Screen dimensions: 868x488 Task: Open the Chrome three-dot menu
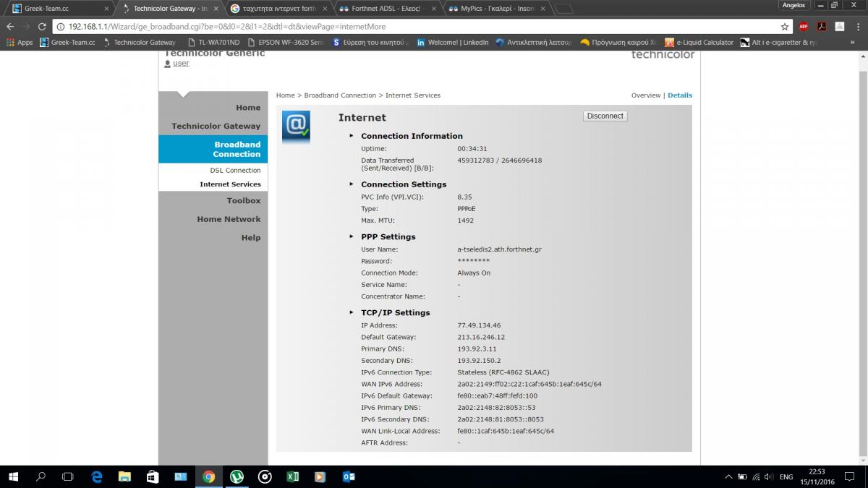[x=857, y=26]
